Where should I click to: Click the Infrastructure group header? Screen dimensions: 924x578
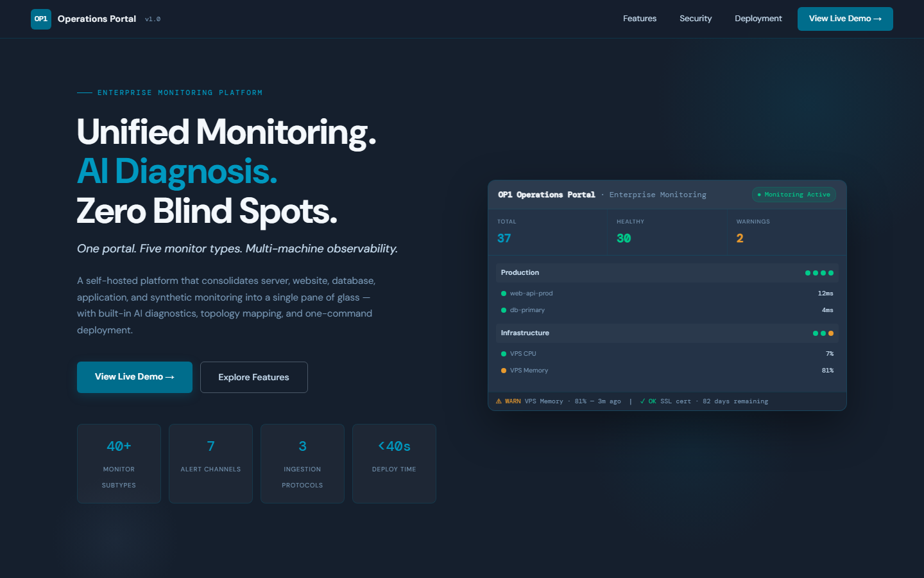click(667, 333)
